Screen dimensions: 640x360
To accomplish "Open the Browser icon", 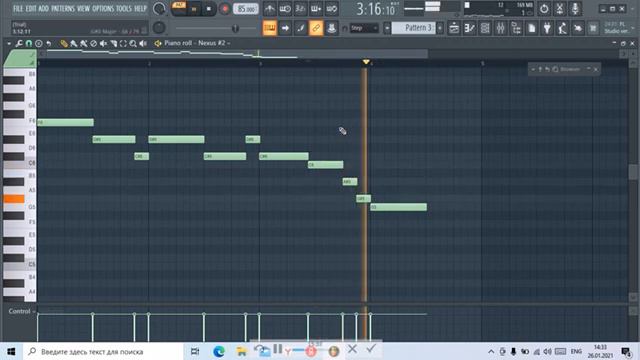I will point(516,28).
